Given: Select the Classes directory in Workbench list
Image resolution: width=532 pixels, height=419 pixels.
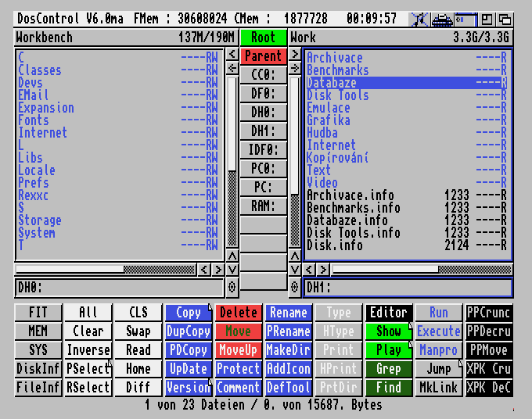Looking at the screenshot, I should pyautogui.click(x=117, y=70).
